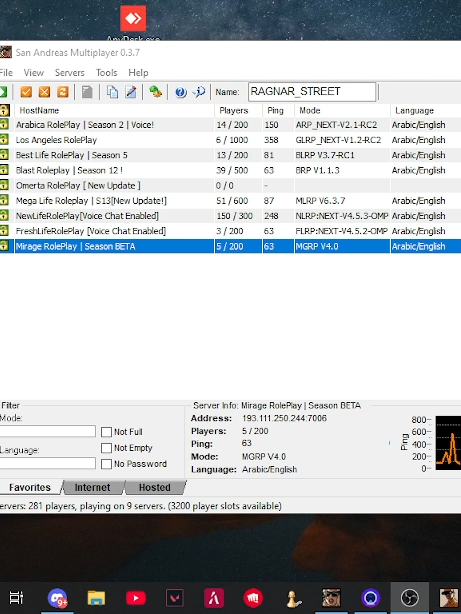Image resolution: width=461 pixels, height=614 pixels.
Task: Sort by the Players column header
Action: click(238, 110)
